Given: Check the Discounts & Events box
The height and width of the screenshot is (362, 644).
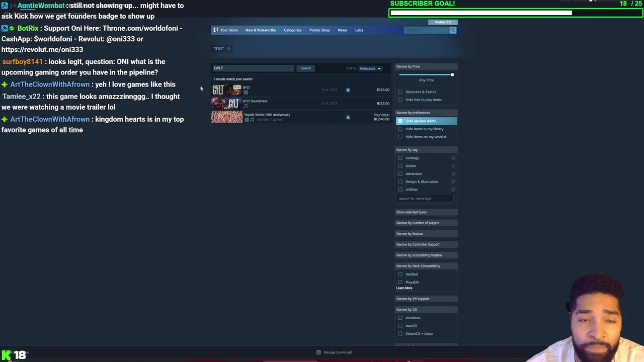Looking at the screenshot, I should 400,92.
